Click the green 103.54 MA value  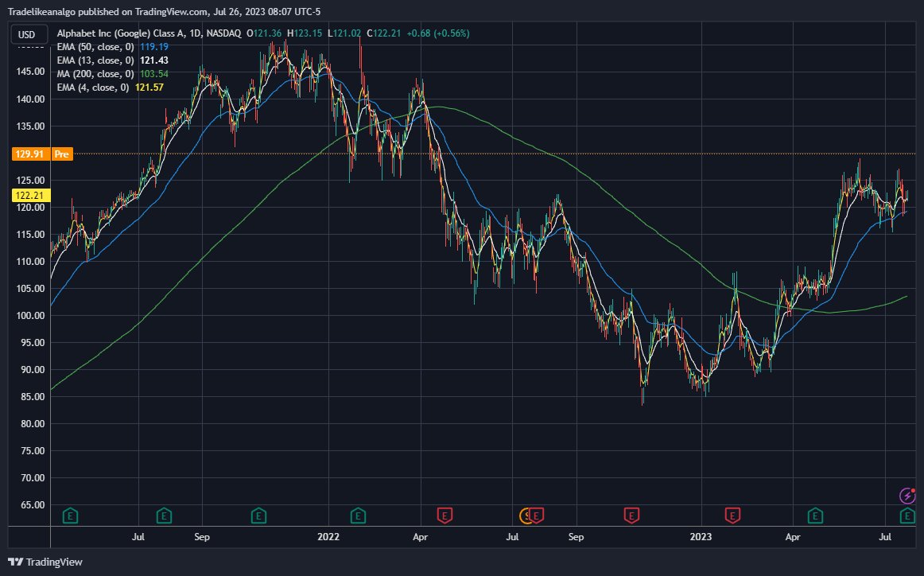pos(153,74)
